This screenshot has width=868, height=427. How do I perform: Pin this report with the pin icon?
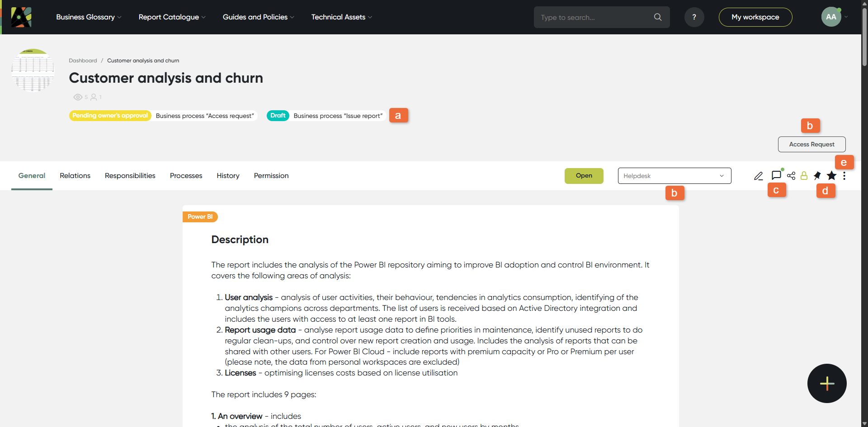click(817, 176)
